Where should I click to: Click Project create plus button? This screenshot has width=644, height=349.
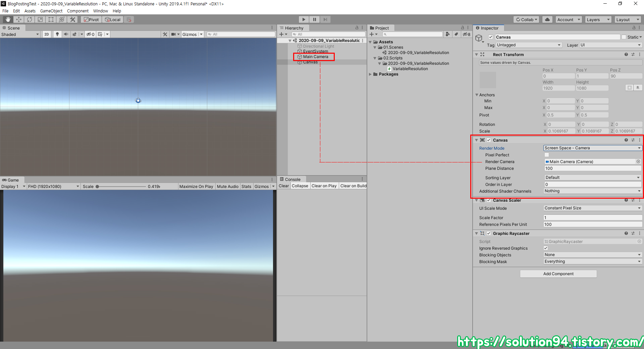pyautogui.click(x=372, y=34)
